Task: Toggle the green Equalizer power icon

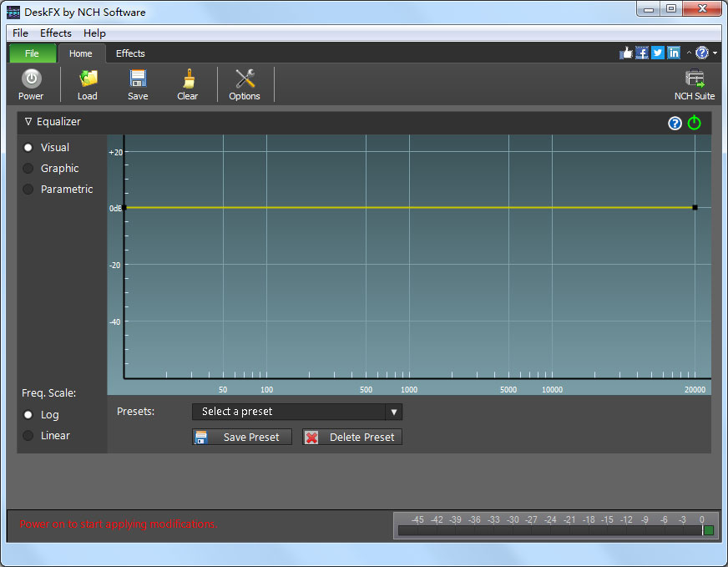Action: tap(695, 123)
